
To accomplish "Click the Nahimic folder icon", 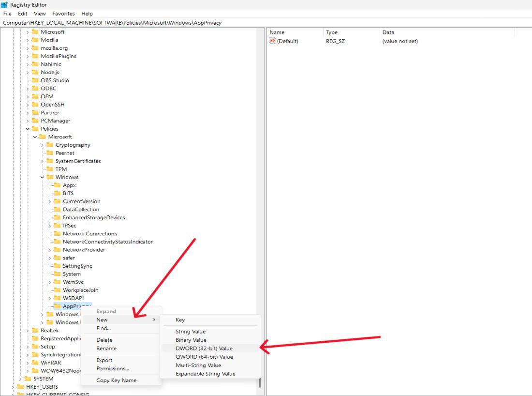I will click(x=35, y=64).
